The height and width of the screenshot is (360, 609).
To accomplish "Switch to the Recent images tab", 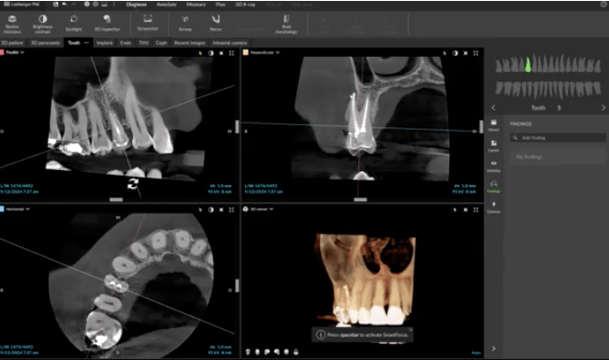I will click(190, 43).
